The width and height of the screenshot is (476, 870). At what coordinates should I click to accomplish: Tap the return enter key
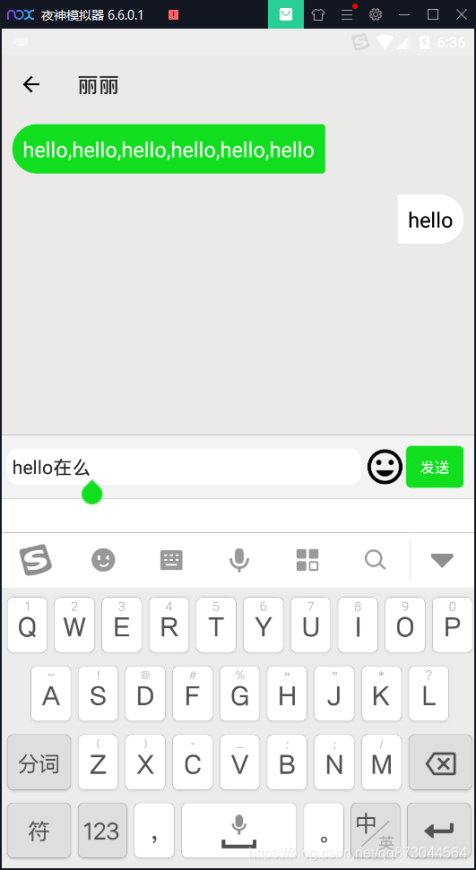[439, 830]
